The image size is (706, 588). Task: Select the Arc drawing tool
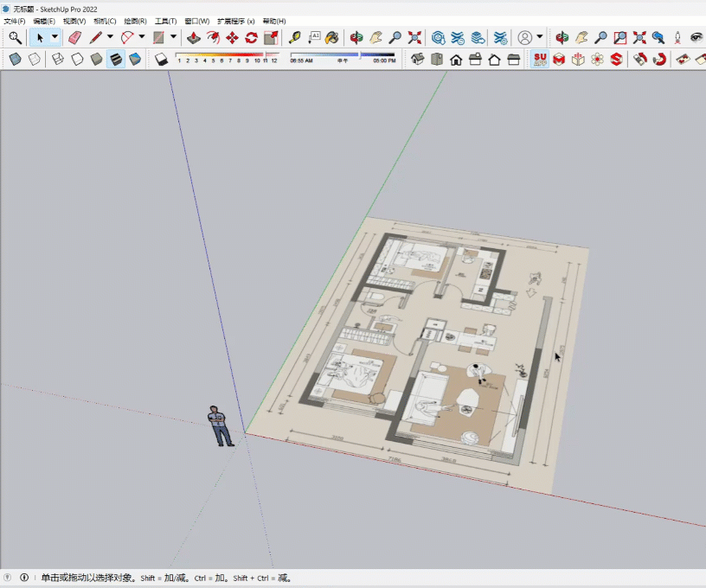click(x=127, y=38)
